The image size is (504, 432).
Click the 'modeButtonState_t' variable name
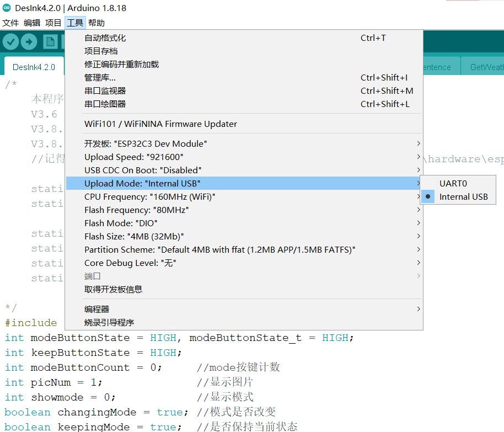tap(245, 338)
